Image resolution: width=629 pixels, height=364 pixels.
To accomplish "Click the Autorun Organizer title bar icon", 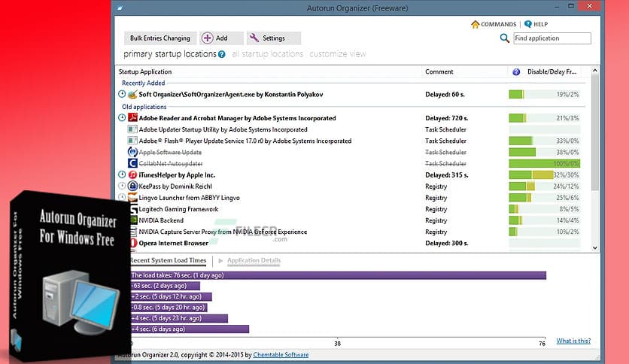I will coord(120,8).
